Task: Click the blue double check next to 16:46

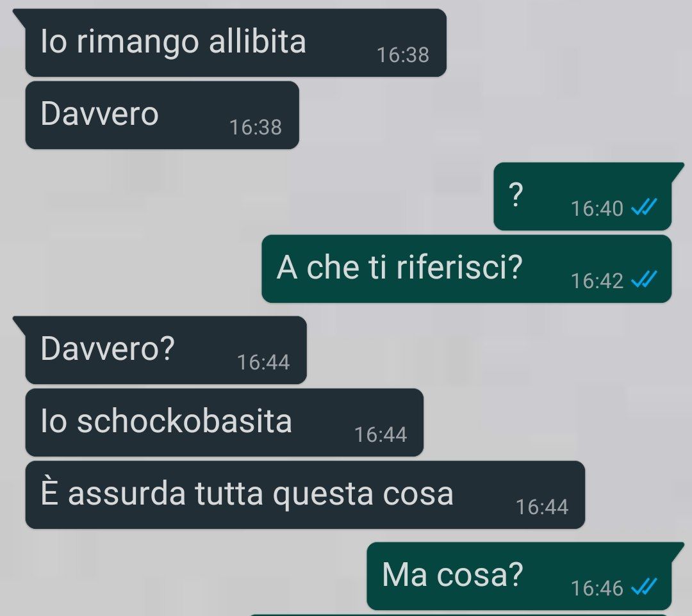Action: (x=645, y=587)
